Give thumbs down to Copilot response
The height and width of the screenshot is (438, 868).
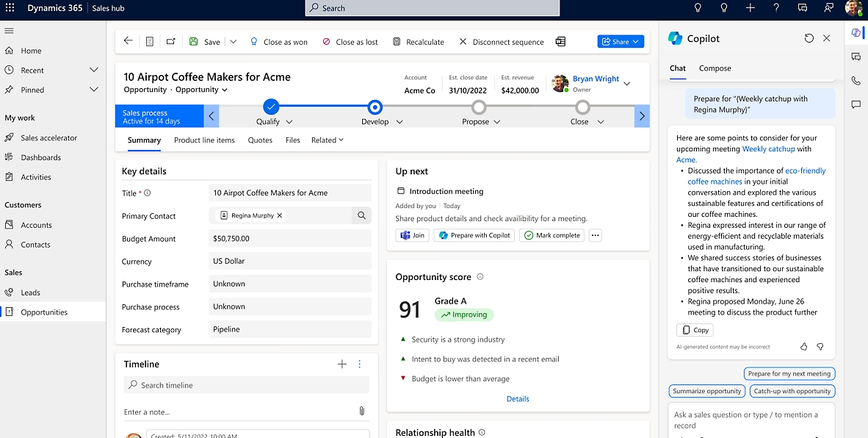coord(820,347)
